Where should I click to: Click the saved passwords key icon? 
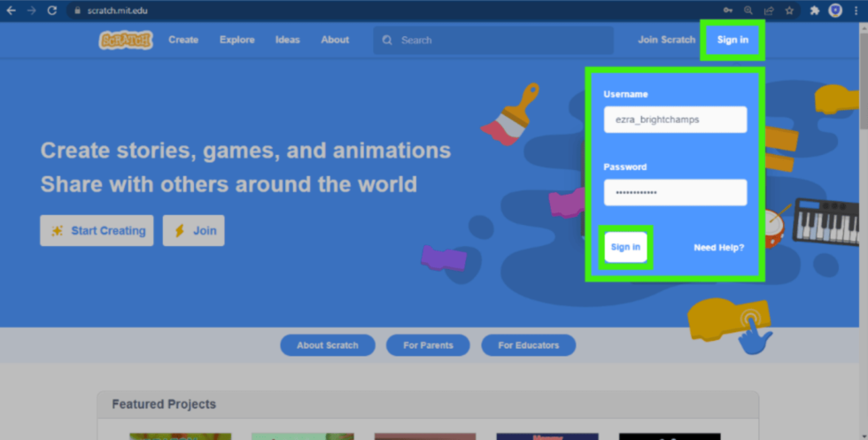(x=728, y=11)
